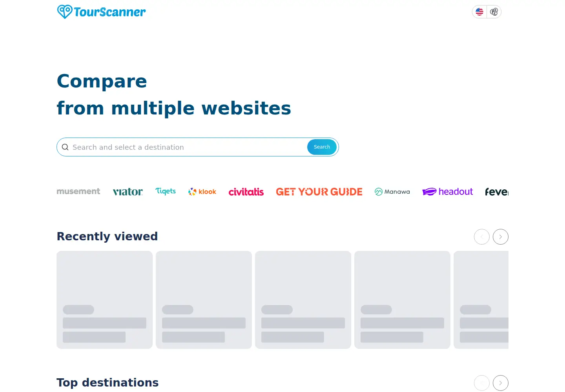Click the 'from multiple websites' headline
Image resolution: width=565 pixels, height=392 pixels.
pos(174,108)
